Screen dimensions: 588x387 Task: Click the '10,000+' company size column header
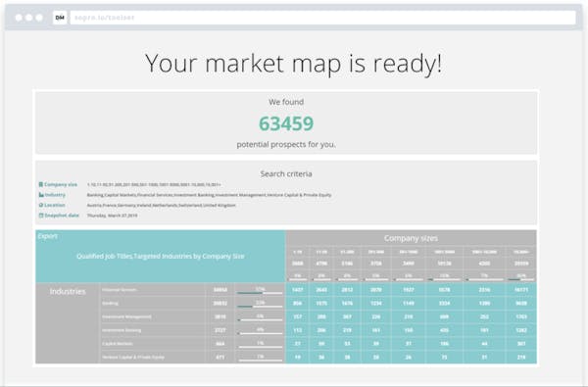point(521,252)
